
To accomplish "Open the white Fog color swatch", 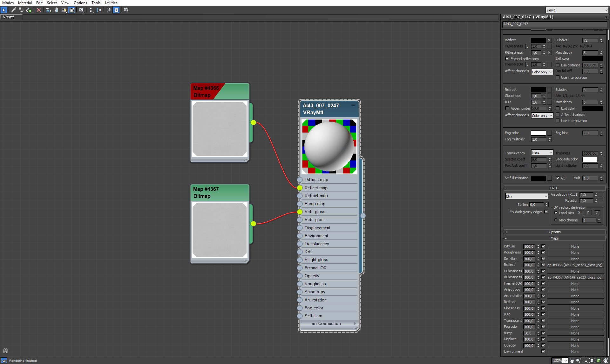I will click(539, 133).
